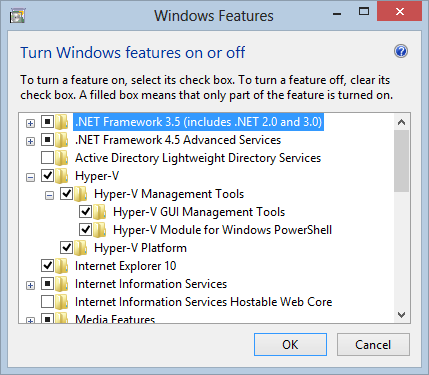Select the 'Internet Explorer 10' label

tap(125, 266)
